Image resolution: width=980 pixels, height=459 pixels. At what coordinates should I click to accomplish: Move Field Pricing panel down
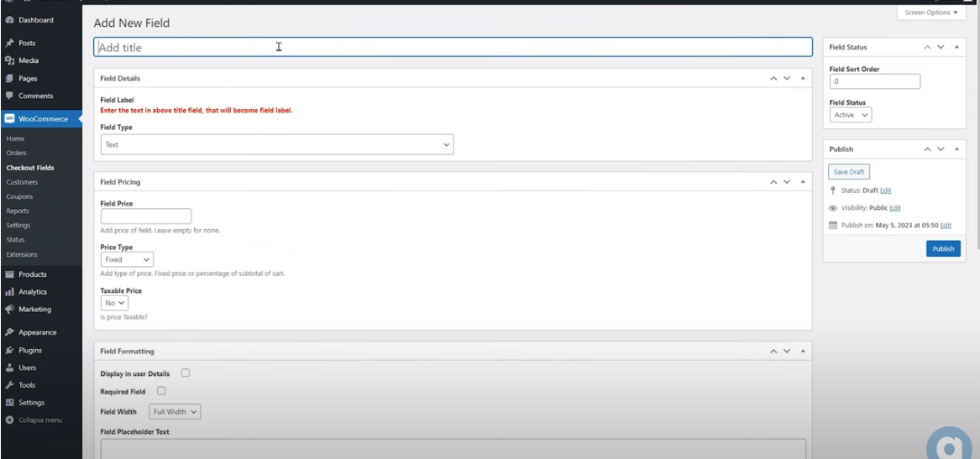tap(787, 182)
